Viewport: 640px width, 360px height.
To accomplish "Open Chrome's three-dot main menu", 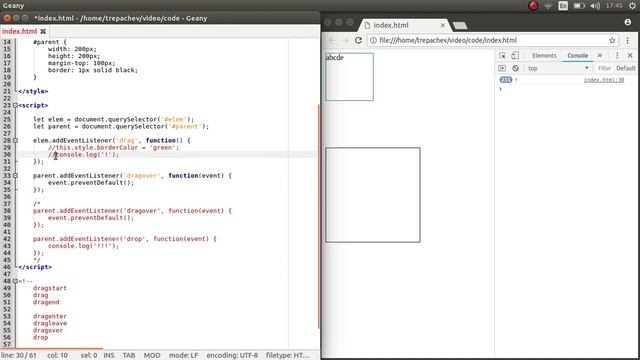I will click(628, 40).
